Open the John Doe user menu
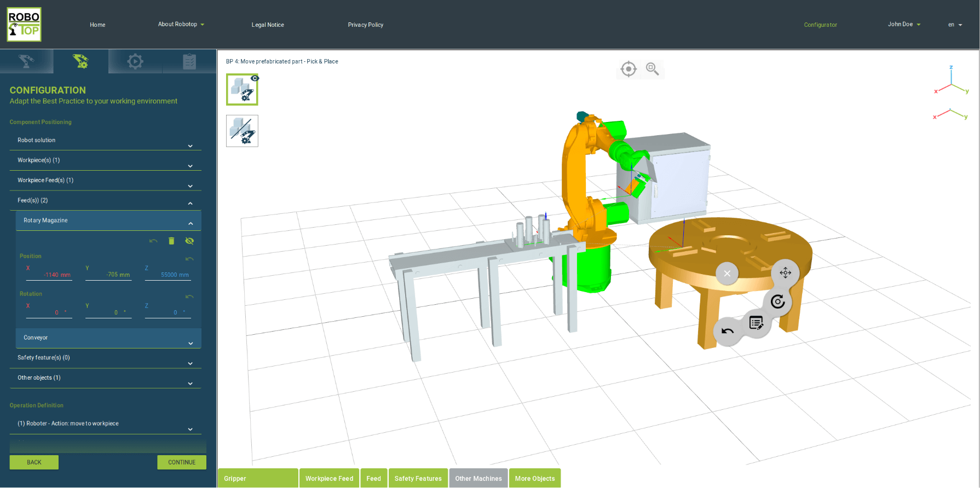Image resolution: width=980 pixels, height=488 pixels. point(904,25)
